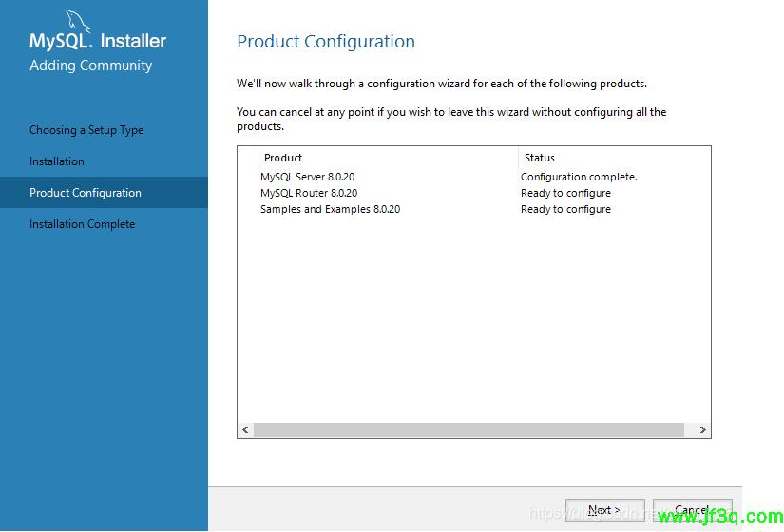Click the Adding Community subtitle text

(90, 66)
